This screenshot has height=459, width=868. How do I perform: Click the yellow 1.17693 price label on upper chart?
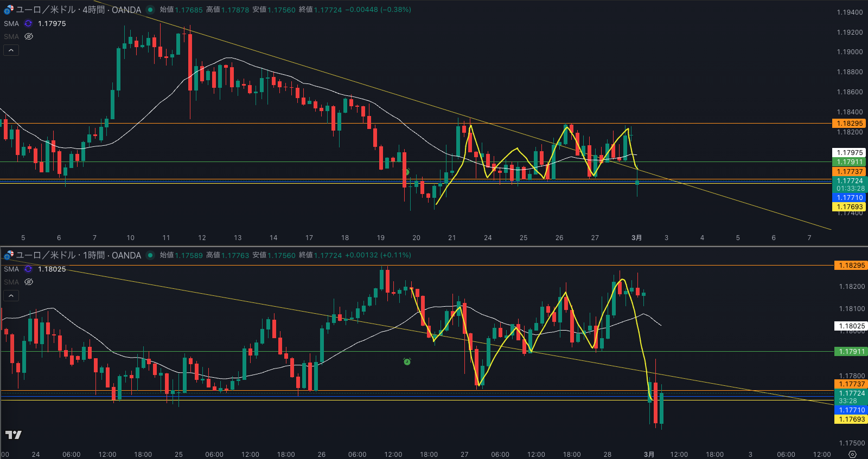pos(849,207)
